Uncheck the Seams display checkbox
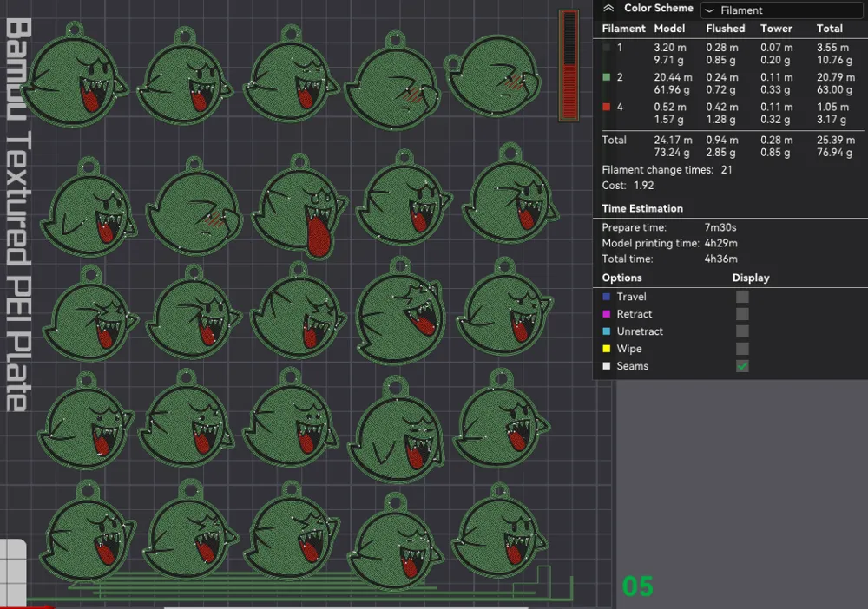Image resolution: width=868 pixels, height=609 pixels. pos(742,366)
